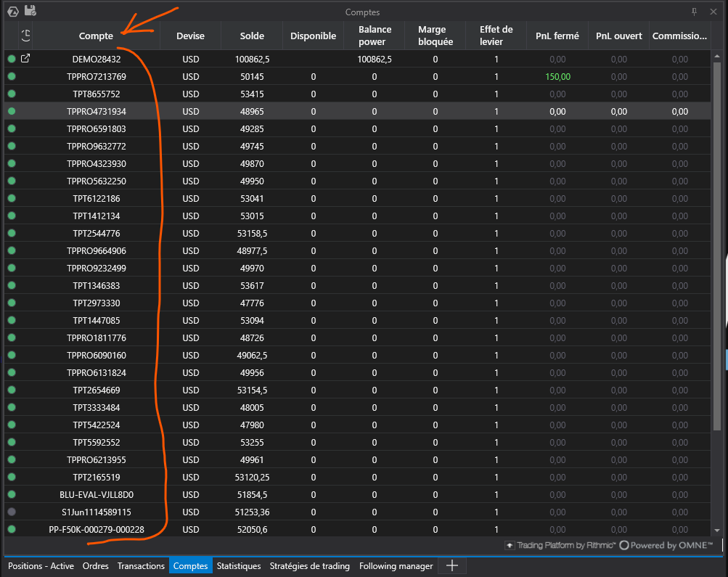Click the green status dot of DEMO28432

point(12,59)
